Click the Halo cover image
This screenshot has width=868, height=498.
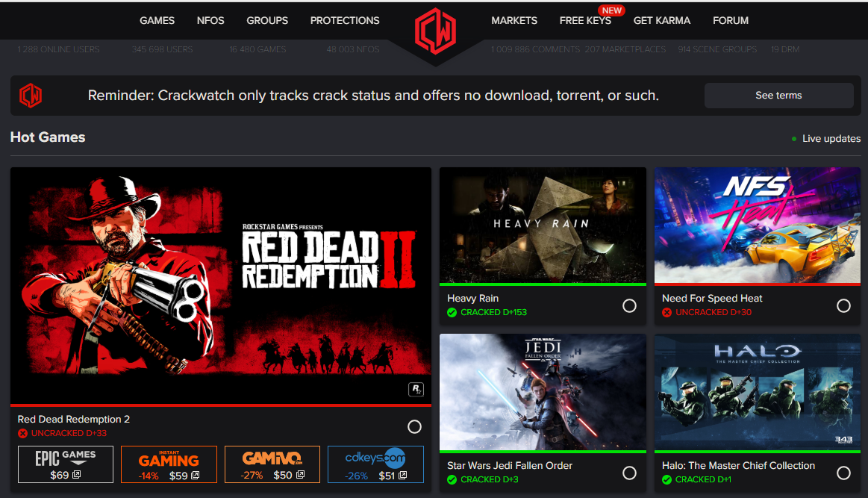(758, 392)
